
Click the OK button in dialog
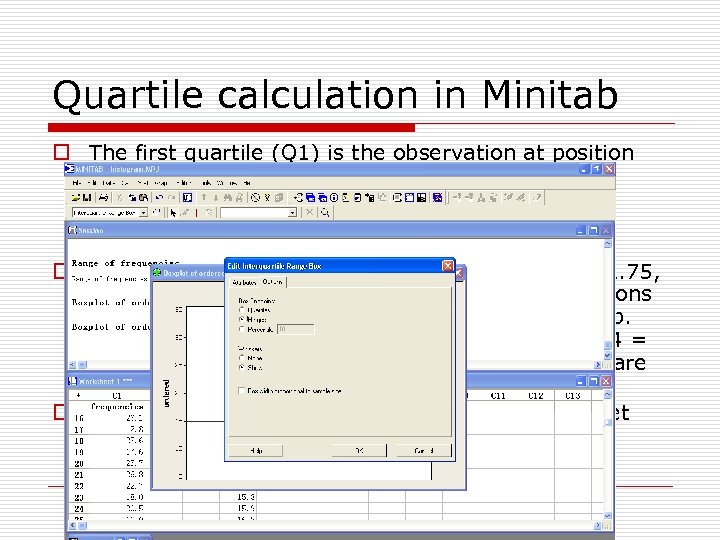(359, 450)
